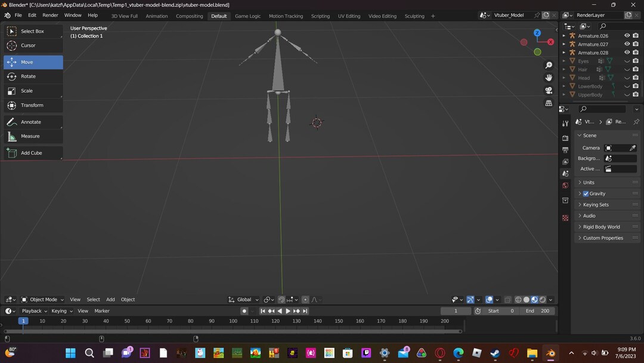
Task: Toggle proportional editing button
Action: pos(305,300)
